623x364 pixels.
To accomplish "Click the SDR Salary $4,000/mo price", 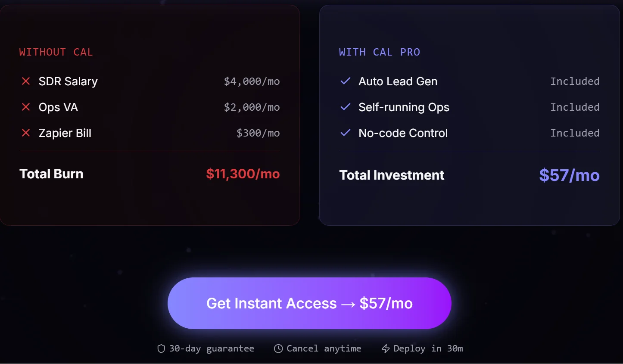I will pos(252,81).
